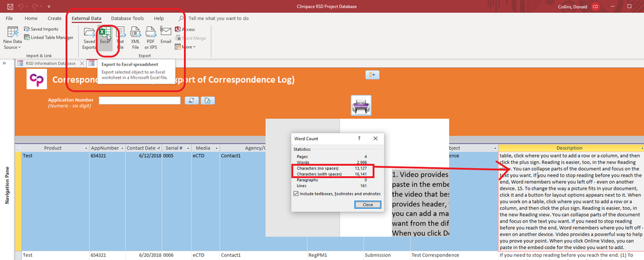Click the CD account avatar circle
Image resolution: width=644 pixels, height=260 pixels.
pyautogui.click(x=595, y=6)
